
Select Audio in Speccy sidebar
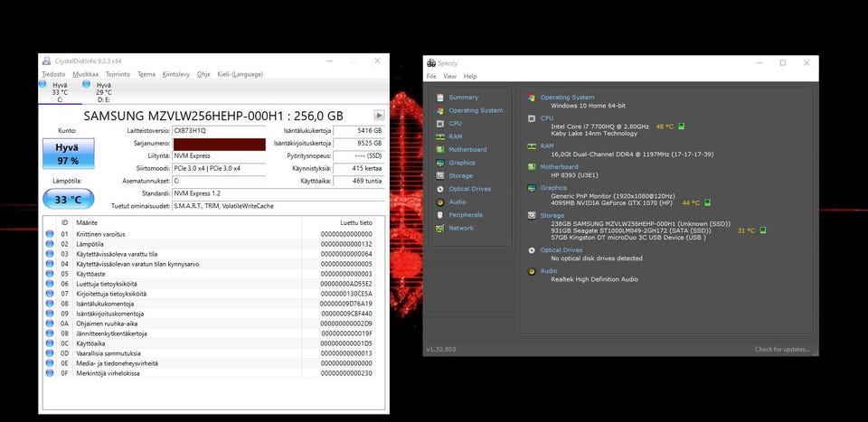coord(458,202)
